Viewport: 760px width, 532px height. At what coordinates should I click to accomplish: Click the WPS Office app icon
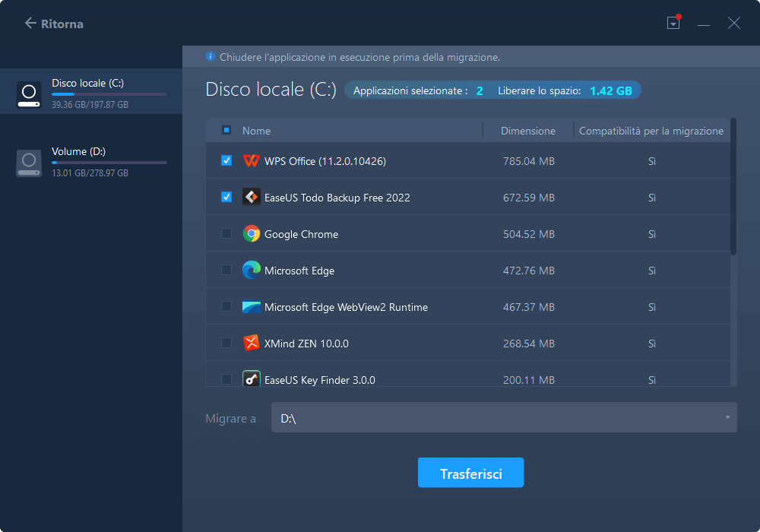coord(251,160)
